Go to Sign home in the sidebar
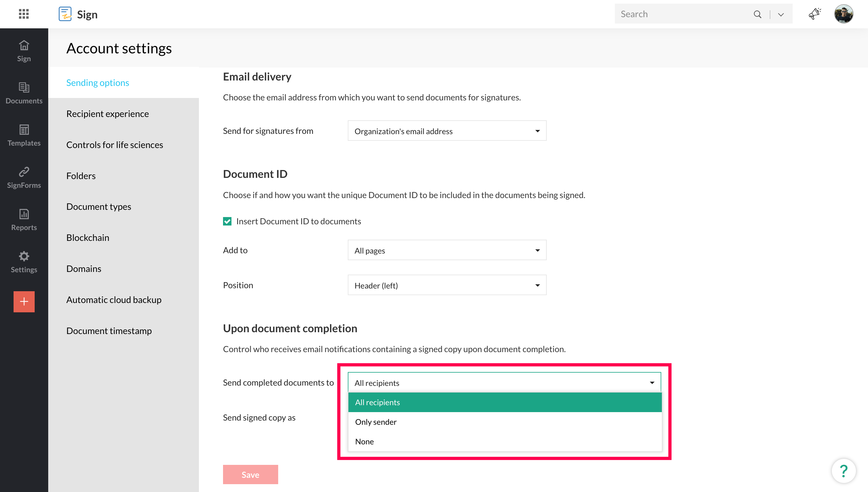The width and height of the screenshot is (868, 492). pyautogui.click(x=24, y=51)
